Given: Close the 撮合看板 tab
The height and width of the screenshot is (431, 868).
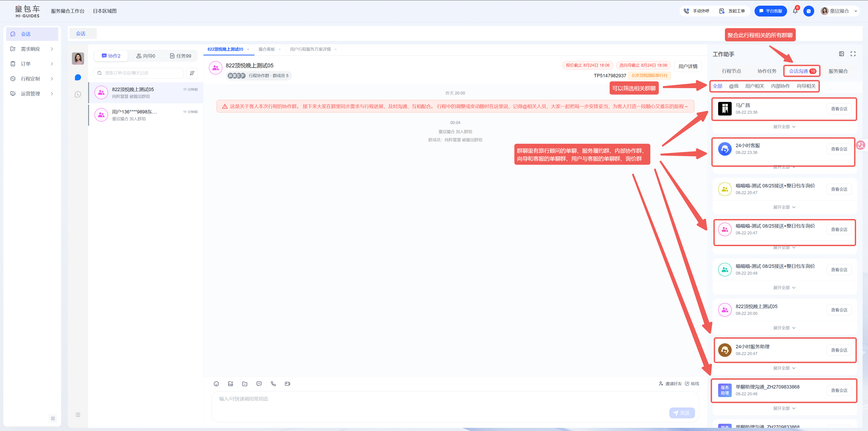Looking at the screenshot, I should pos(280,49).
